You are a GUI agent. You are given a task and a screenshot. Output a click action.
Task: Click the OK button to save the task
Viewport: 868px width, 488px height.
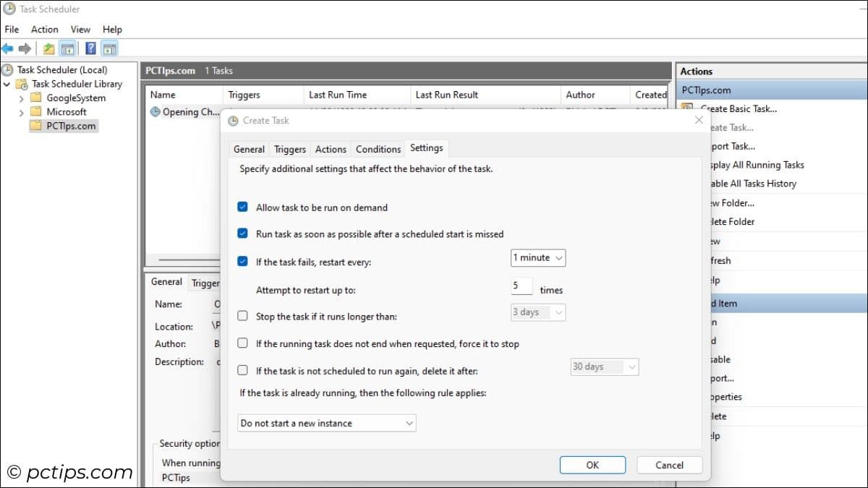592,465
